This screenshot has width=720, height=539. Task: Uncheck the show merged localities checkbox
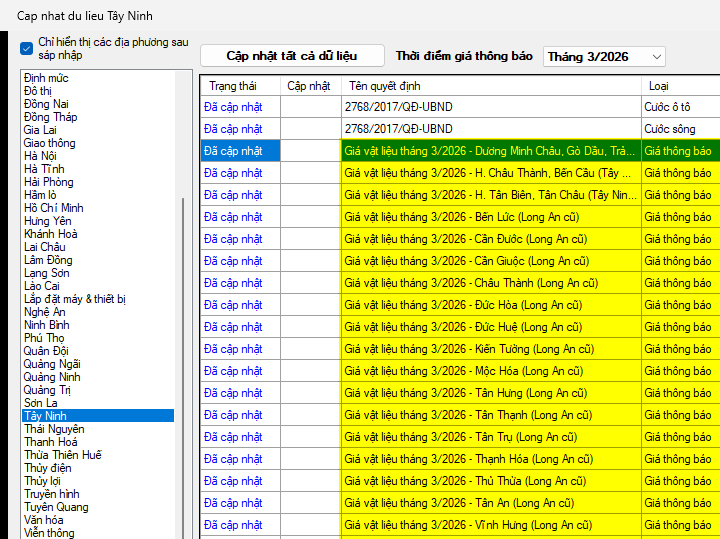[x=27, y=48]
